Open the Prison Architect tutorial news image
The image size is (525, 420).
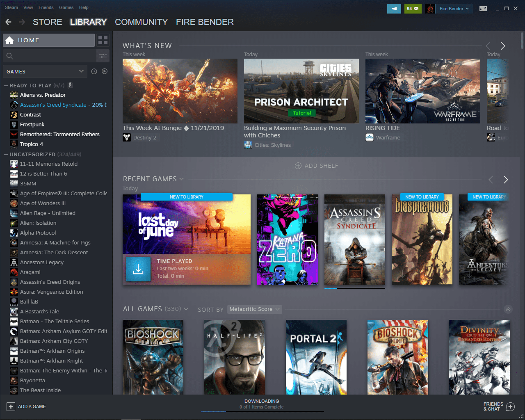[301, 91]
